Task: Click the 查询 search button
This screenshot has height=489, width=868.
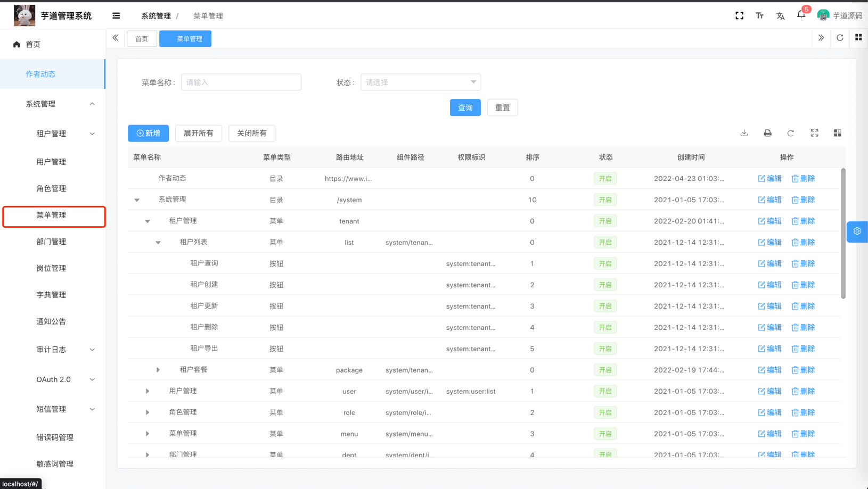Action: tap(465, 107)
